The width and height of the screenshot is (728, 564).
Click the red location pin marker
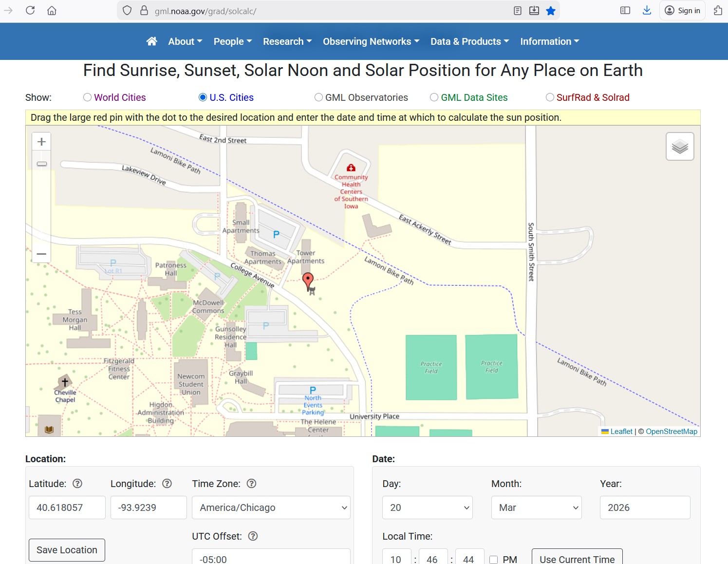[308, 281]
